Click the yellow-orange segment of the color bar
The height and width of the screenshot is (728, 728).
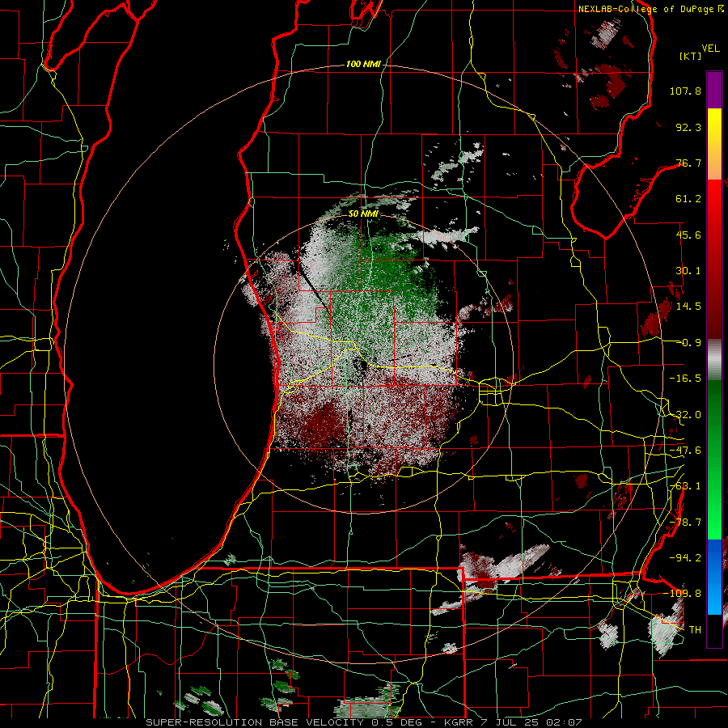coord(714,144)
